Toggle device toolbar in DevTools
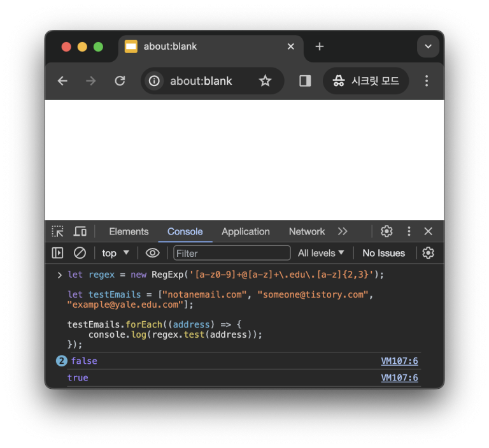Screen dimensions: 489x448 coord(80,231)
